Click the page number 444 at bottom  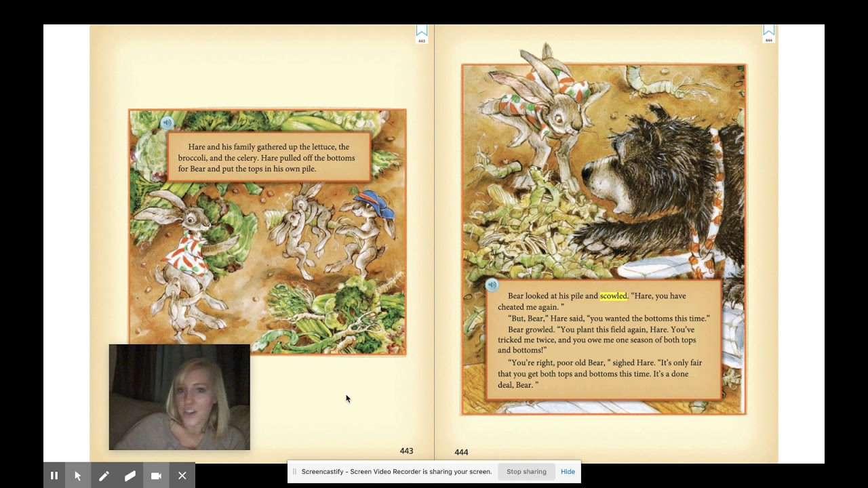coord(461,452)
